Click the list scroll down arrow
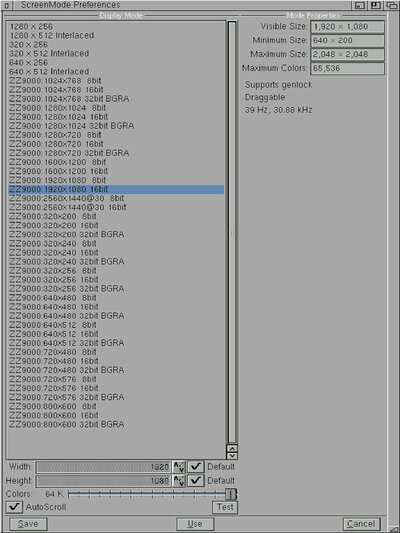Image resolution: width=400 pixels, height=533 pixels. 232,456
